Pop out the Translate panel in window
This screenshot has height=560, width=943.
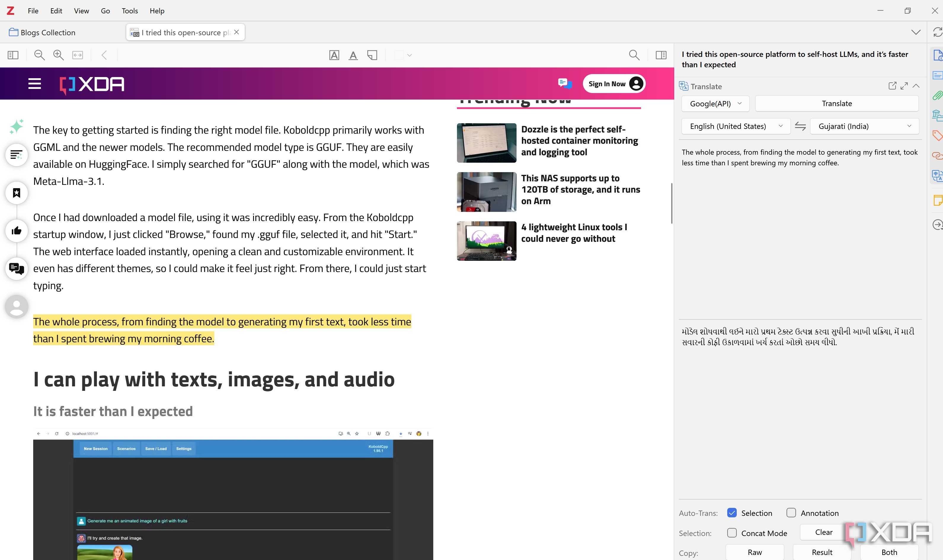pyautogui.click(x=892, y=86)
